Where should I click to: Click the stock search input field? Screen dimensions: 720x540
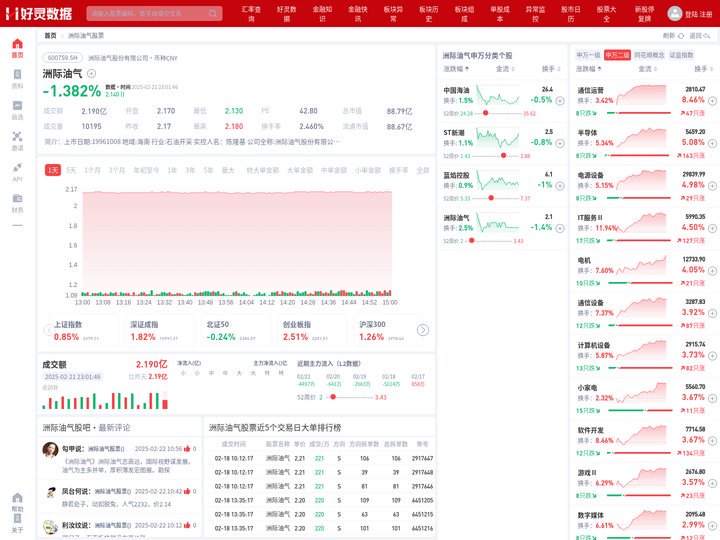[x=154, y=13]
